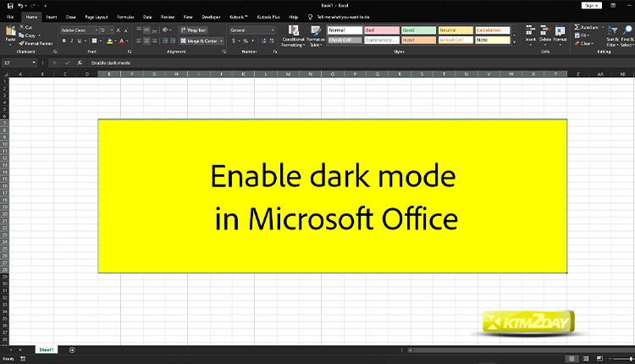Open Sort & Filter

click(612, 36)
